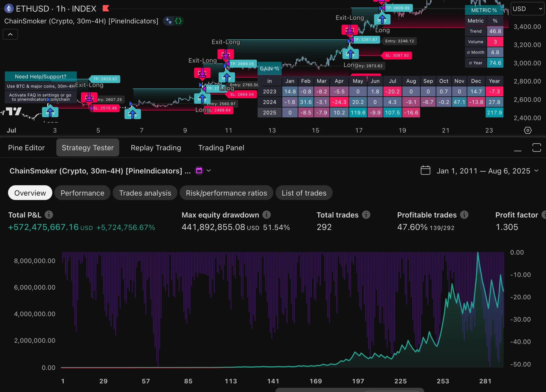Click the 119.6 cell for May 2025
Viewport: 546px width, 392px height.
tap(358, 112)
